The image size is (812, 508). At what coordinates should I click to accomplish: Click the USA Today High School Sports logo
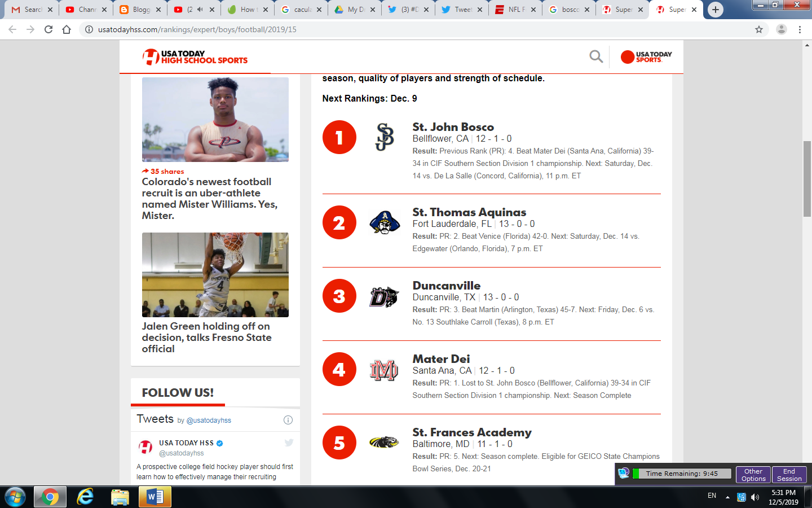pyautogui.click(x=195, y=57)
